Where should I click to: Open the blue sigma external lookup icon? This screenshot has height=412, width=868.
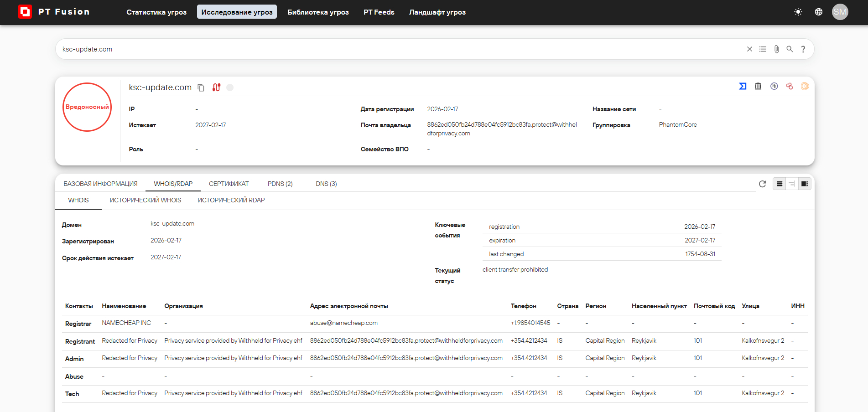click(x=743, y=86)
